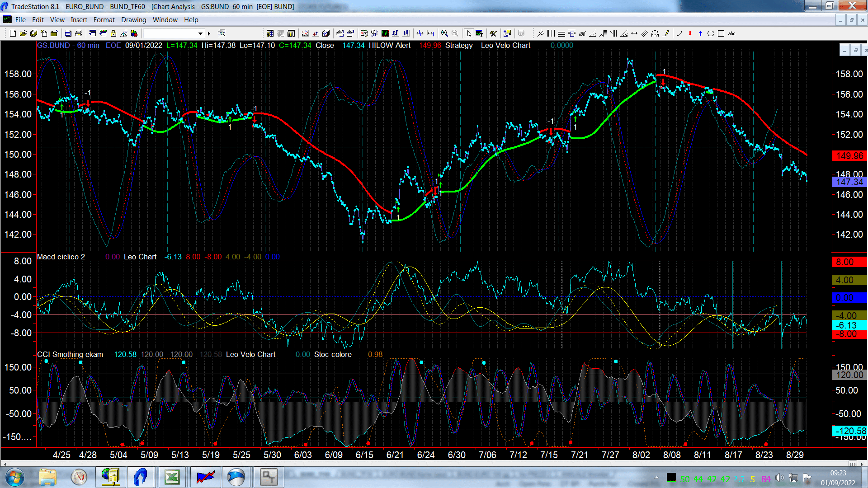Image resolution: width=868 pixels, height=488 pixels.
Task: Click the symbol lookup magnifier icon
Action: [x=222, y=33]
